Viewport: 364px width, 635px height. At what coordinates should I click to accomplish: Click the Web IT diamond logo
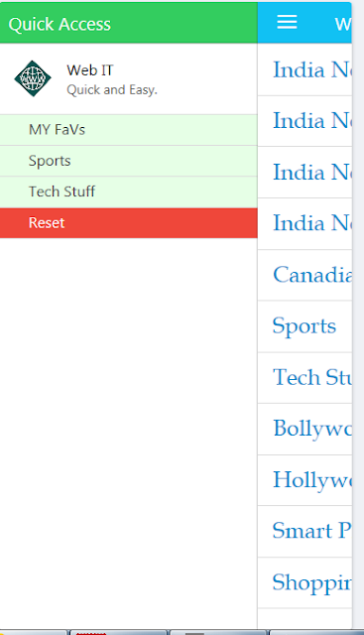point(33,78)
